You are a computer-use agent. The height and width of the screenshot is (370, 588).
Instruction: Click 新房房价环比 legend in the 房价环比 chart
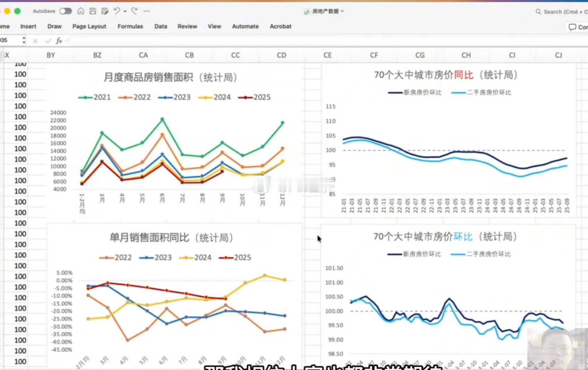414,254
